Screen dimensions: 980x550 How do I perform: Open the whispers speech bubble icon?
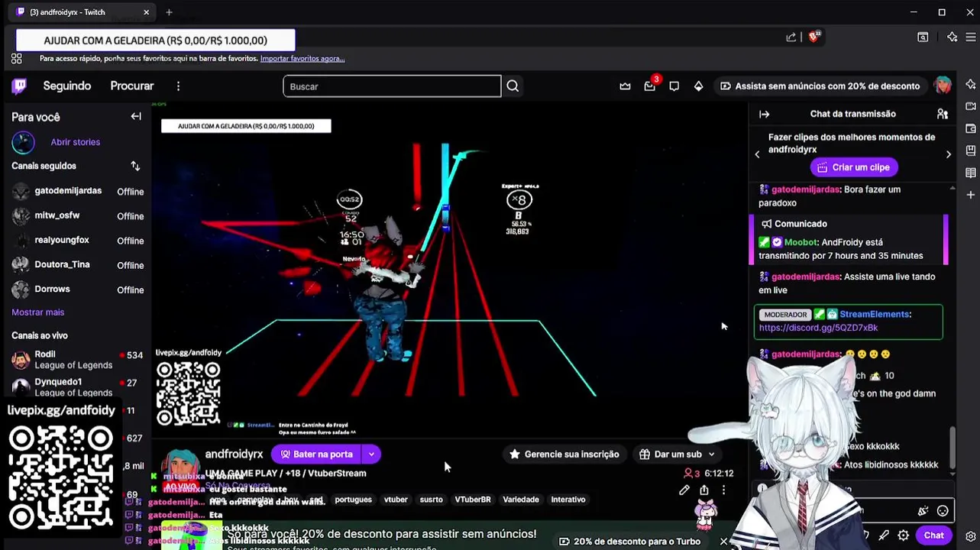click(674, 86)
